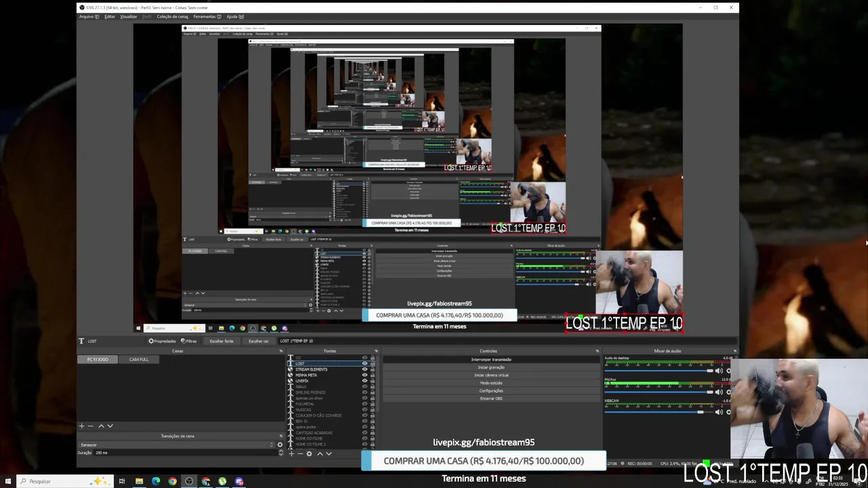
Task: Click Encerrar OBS
Action: [492, 399]
